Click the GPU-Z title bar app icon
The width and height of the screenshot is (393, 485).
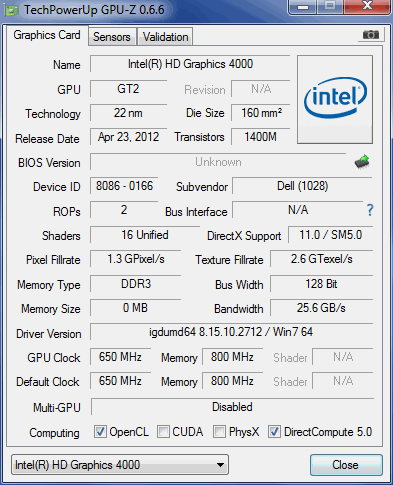(12, 10)
